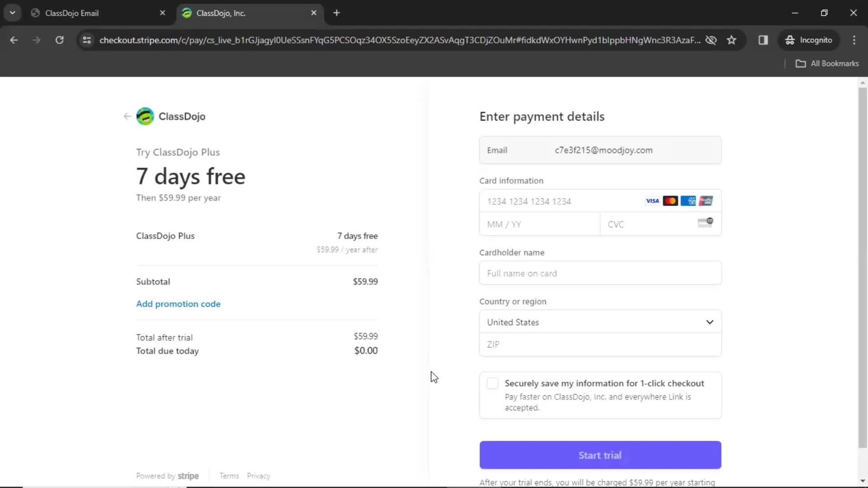Click the Powered by stripe link
This screenshot has width=868, height=488.
[x=167, y=476]
